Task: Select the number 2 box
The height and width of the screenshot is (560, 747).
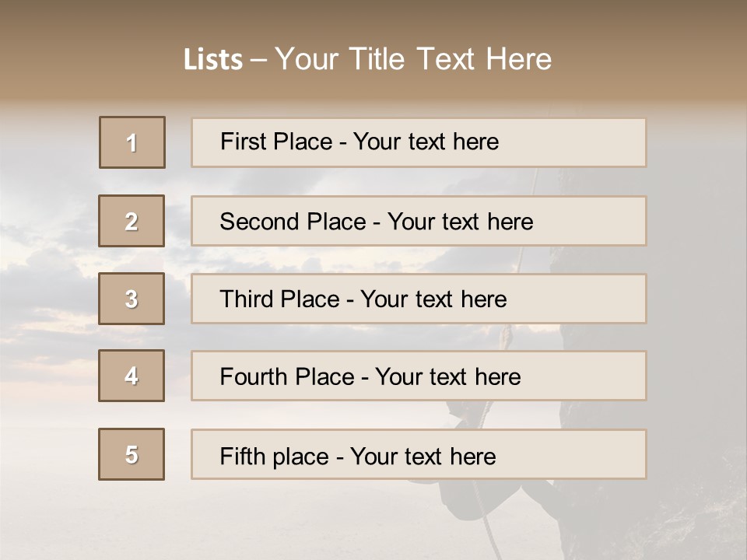Action: click(x=132, y=221)
